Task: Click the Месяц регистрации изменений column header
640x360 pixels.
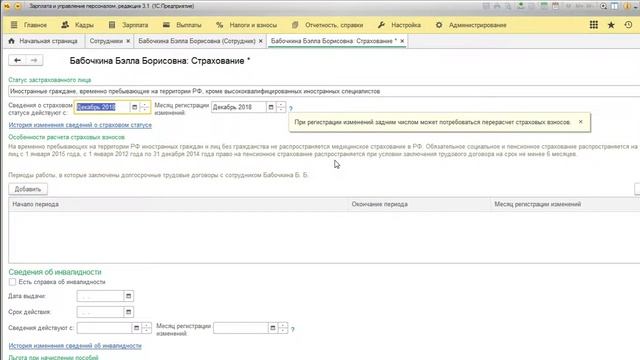Action: [x=565, y=204]
